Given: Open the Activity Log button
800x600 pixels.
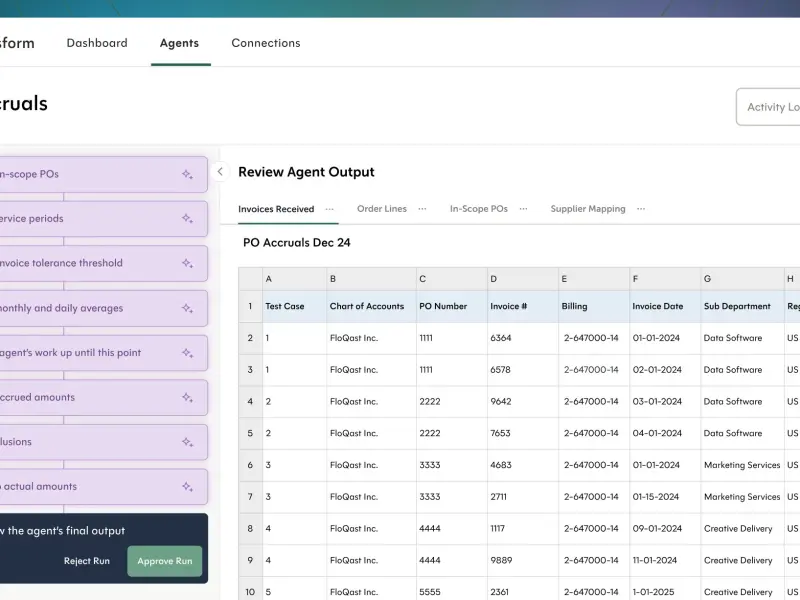Looking at the screenshot, I should (768, 107).
